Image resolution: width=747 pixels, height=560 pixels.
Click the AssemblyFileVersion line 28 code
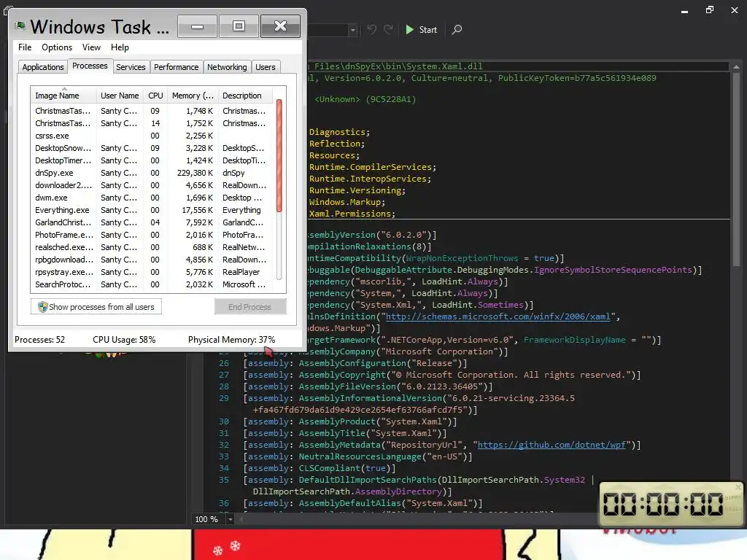368,386
